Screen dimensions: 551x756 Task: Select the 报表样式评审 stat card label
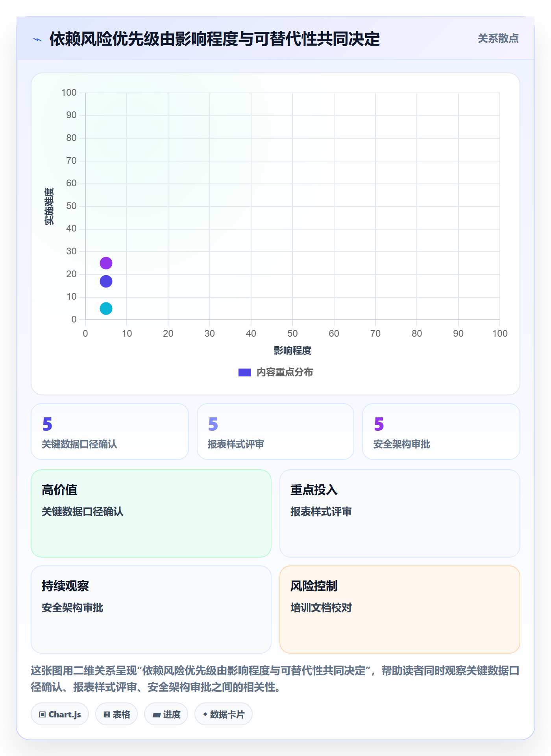(236, 444)
